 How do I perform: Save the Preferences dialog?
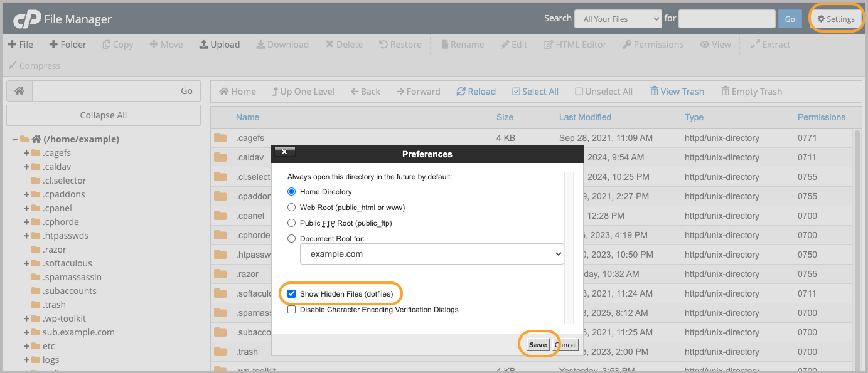pyautogui.click(x=537, y=345)
